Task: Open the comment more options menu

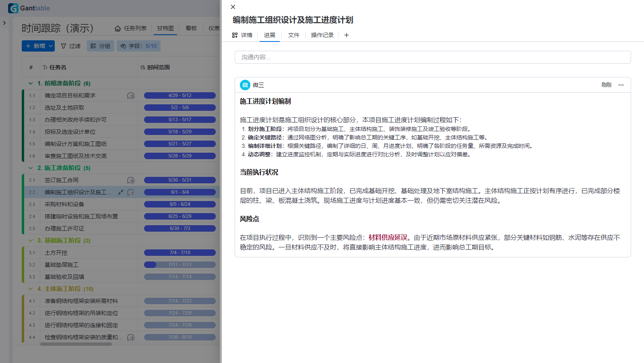Action: pos(621,85)
